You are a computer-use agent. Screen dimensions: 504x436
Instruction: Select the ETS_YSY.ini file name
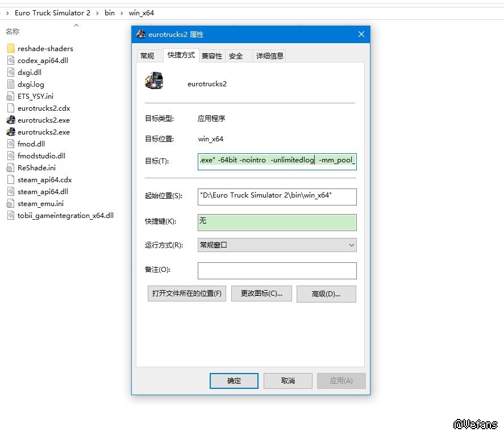click(x=35, y=97)
